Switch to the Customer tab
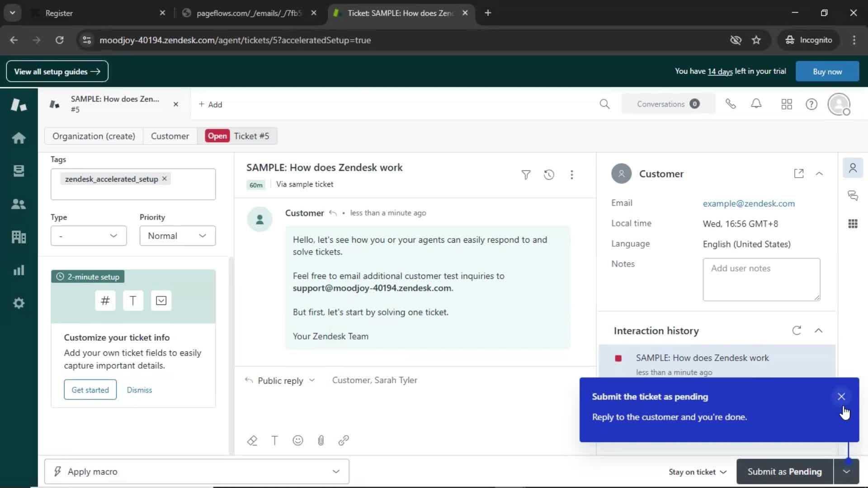 click(170, 136)
